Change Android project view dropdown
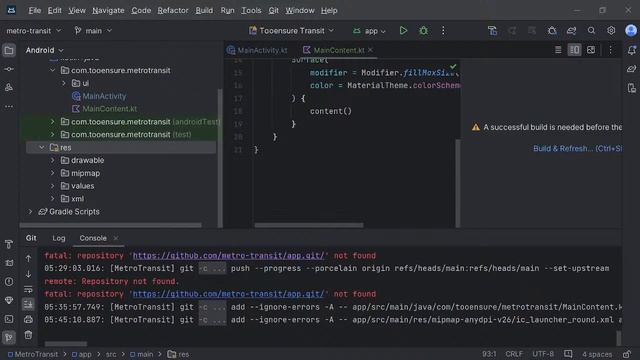 click(45, 50)
